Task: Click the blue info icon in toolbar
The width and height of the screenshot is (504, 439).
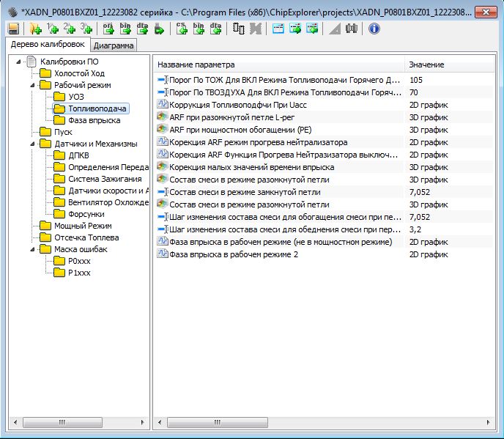Action: 374,29
